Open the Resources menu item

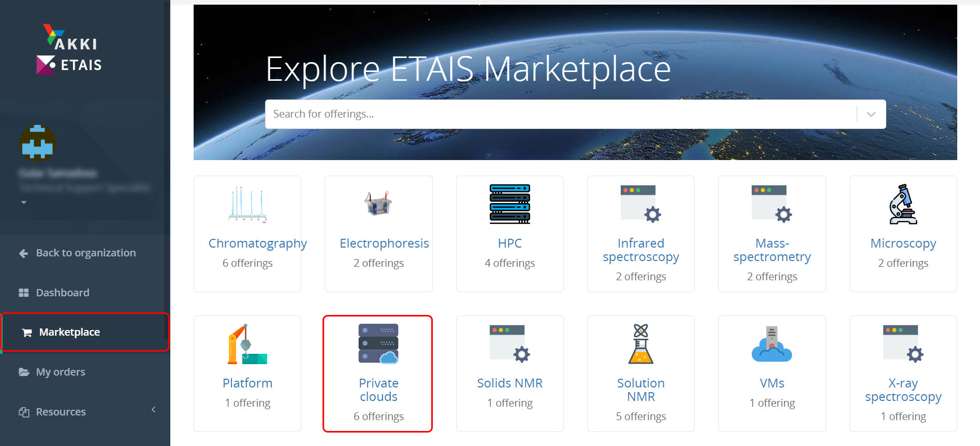pyautogui.click(x=85, y=412)
